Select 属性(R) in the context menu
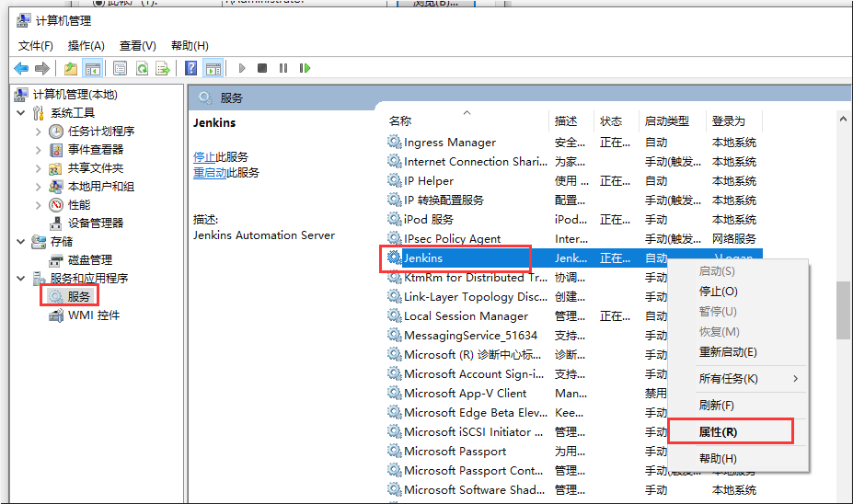 (718, 431)
